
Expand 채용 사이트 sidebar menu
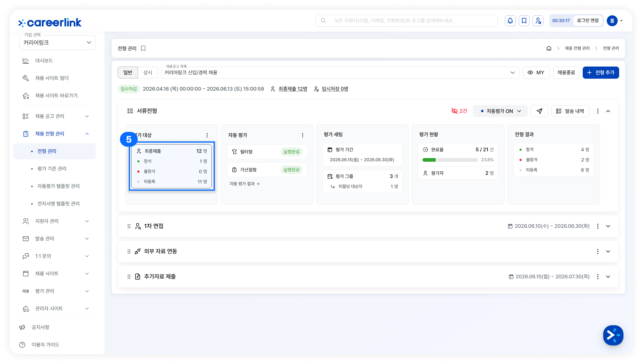point(55,274)
